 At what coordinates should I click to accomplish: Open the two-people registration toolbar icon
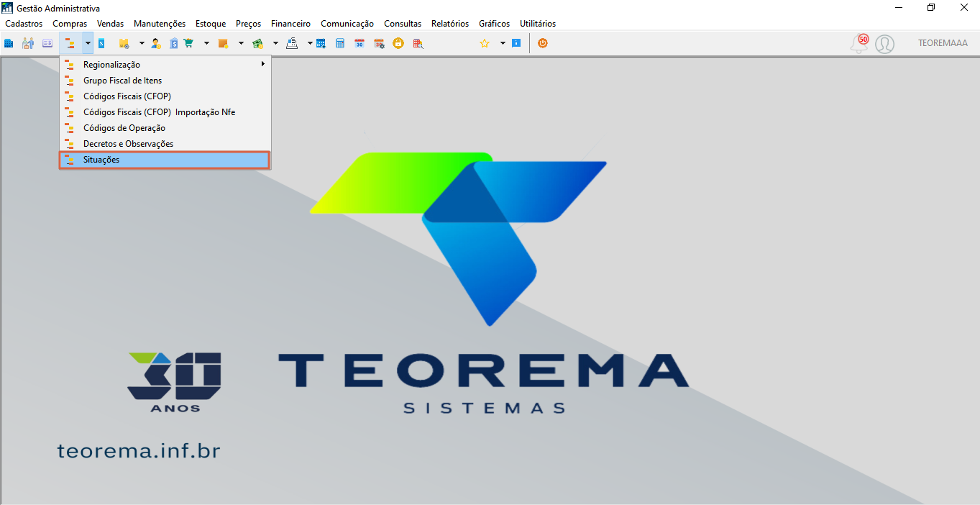[28, 43]
